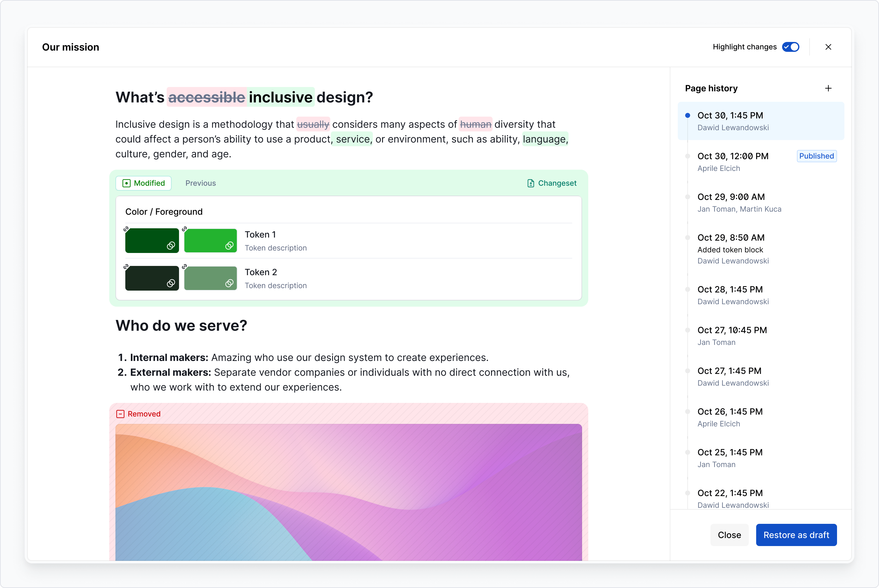The height and width of the screenshot is (588, 879).
Task: Click the link icon on Token 1 dark green swatch
Action: coord(126,229)
